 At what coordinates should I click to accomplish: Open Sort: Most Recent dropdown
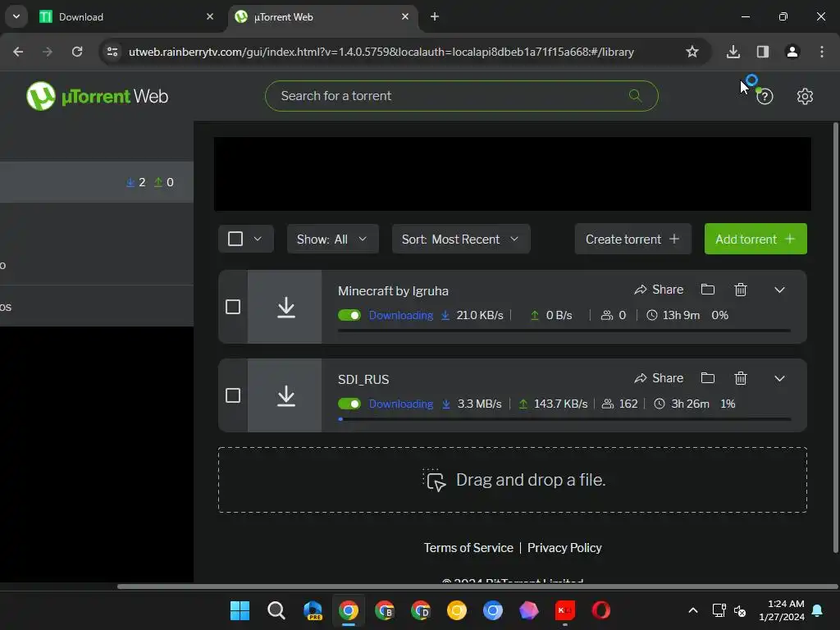tap(461, 239)
